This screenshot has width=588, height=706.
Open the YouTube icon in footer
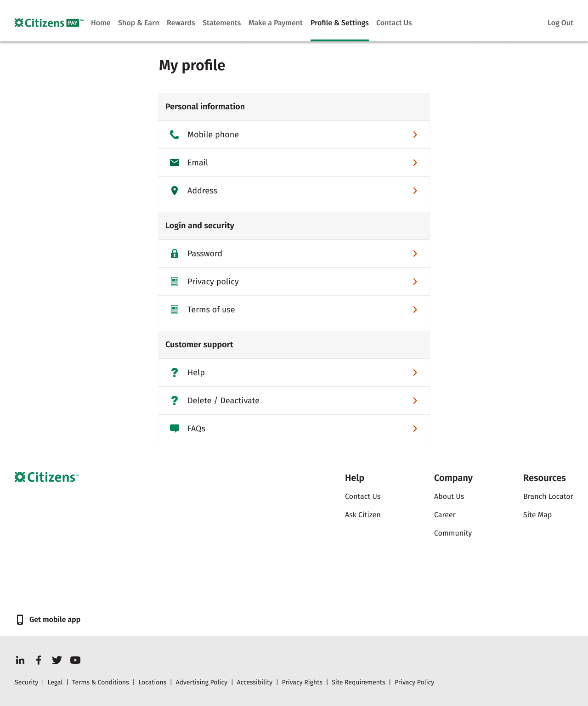[75, 660]
